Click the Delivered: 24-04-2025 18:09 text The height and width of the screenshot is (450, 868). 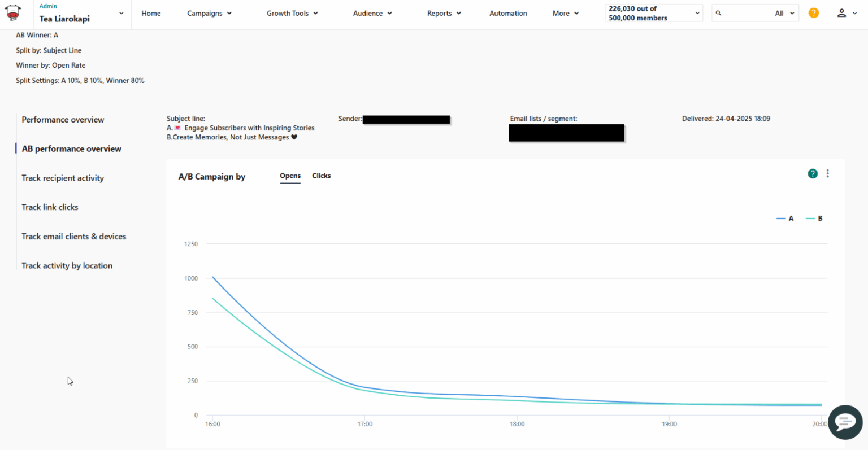(726, 119)
